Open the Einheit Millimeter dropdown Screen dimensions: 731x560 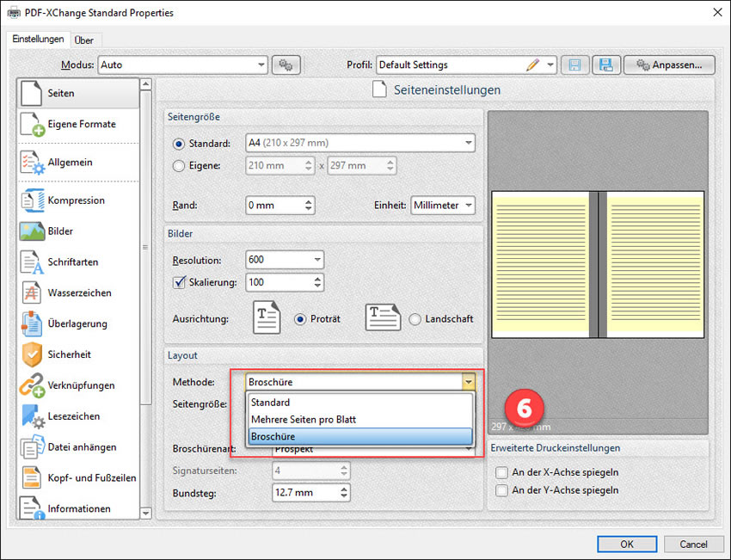(443, 206)
